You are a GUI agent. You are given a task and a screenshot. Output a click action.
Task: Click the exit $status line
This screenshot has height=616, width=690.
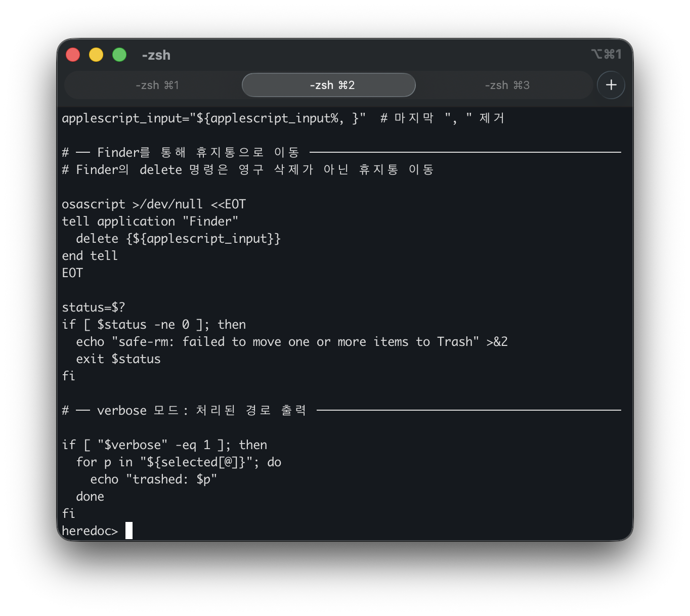click(x=118, y=359)
